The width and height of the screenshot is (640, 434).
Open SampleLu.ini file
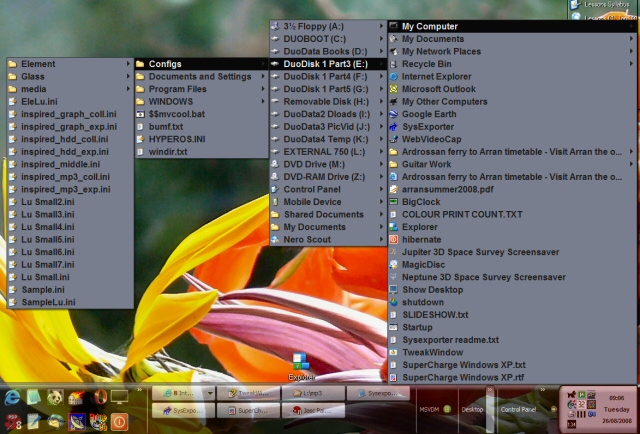coord(70,302)
